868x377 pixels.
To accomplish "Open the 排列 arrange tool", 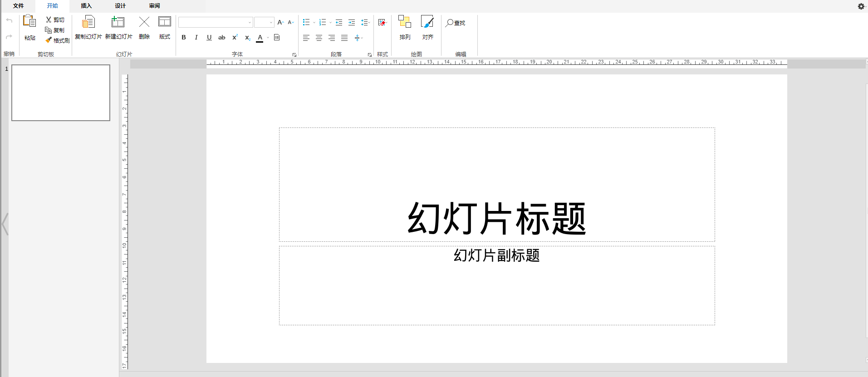I will click(x=405, y=28).
